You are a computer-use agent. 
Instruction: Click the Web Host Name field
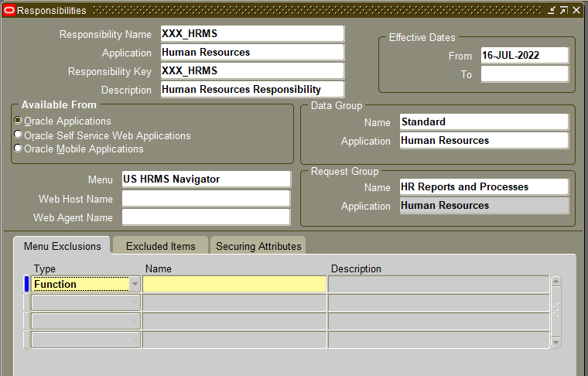pyautogui.click(x=207, y=199)
